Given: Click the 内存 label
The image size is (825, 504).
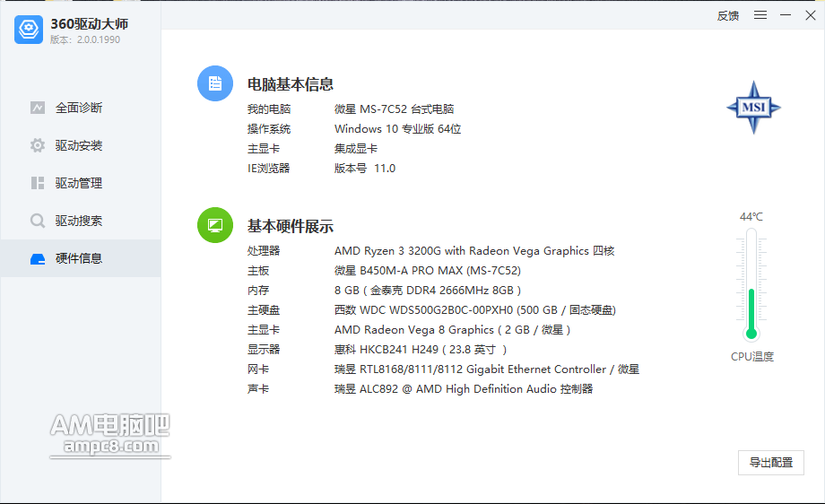Looking at the screenshot, I should (x=258, y=291).
